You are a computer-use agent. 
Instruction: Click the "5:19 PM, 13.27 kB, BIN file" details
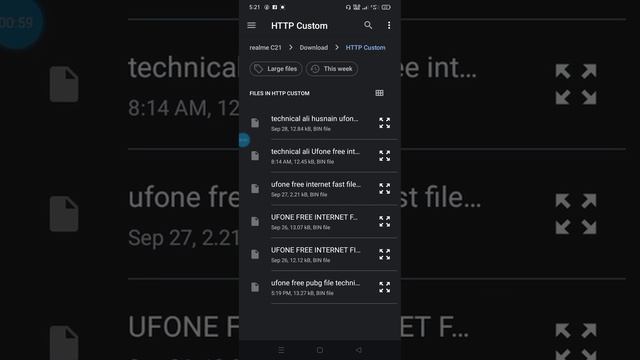302,293
